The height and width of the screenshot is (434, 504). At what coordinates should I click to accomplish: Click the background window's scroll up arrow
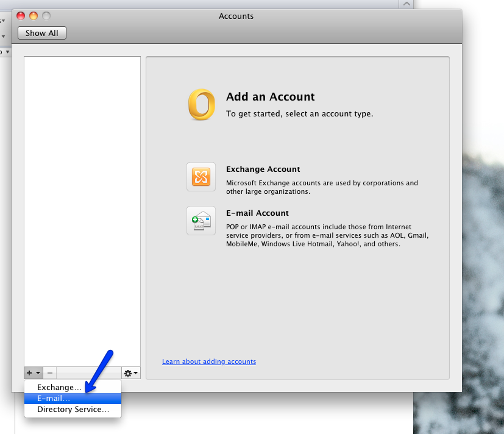pos(406,4)
